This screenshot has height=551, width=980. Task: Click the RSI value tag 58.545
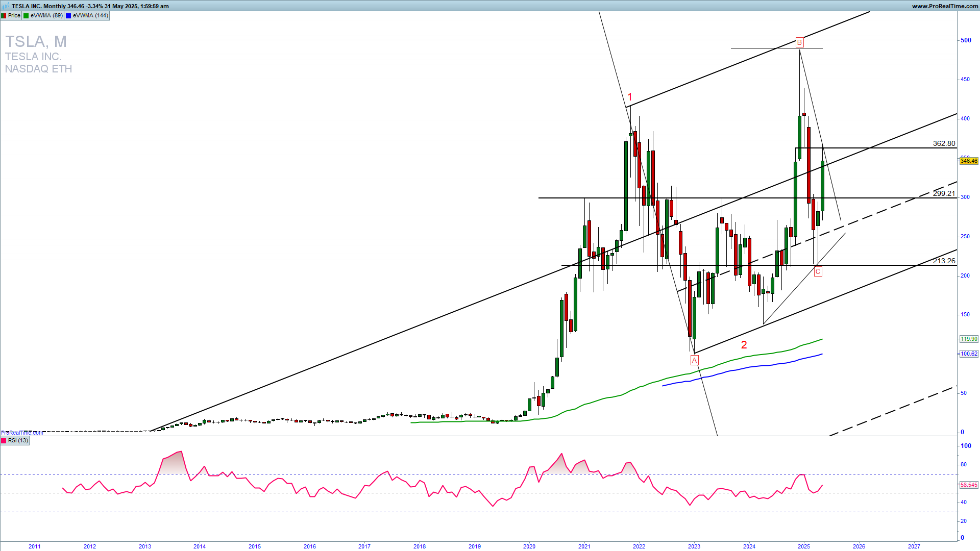pyautogui.click(x=969, y=485)
